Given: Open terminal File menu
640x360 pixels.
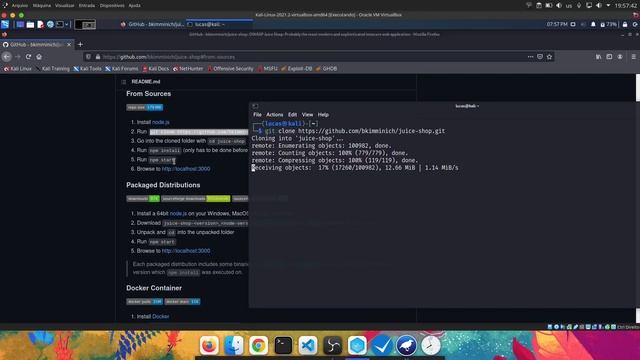Looking at the screenshot, I should click(x=258, y=115).
